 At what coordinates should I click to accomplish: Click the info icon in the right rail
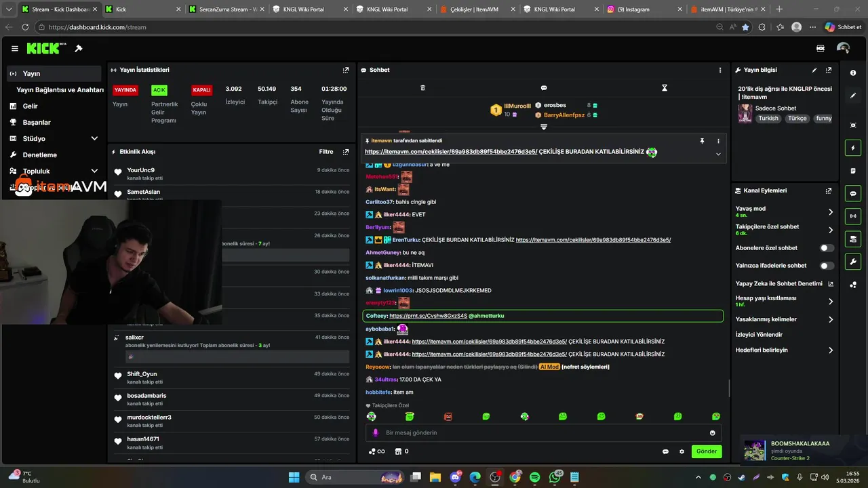tap(853, 73)
